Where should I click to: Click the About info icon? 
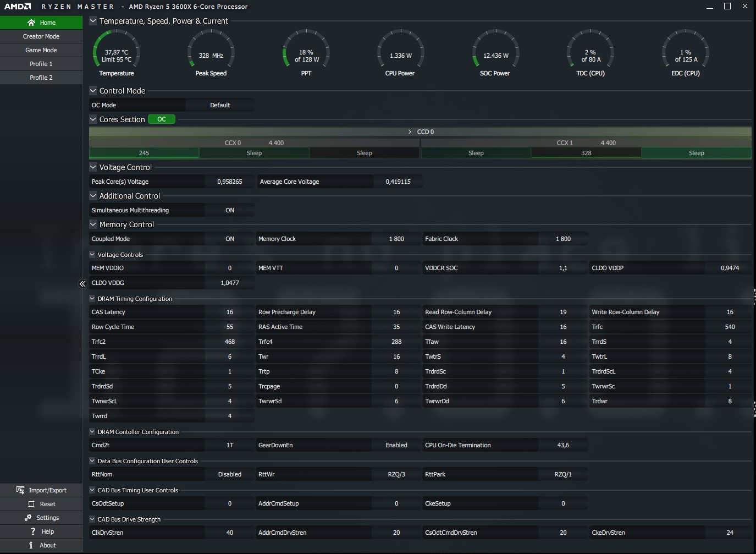pyautogui.click(x=31, y=545)
